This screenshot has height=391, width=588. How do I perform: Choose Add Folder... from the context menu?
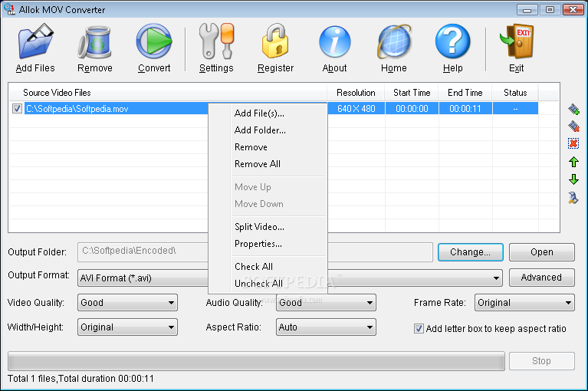(x=260, y=130)
